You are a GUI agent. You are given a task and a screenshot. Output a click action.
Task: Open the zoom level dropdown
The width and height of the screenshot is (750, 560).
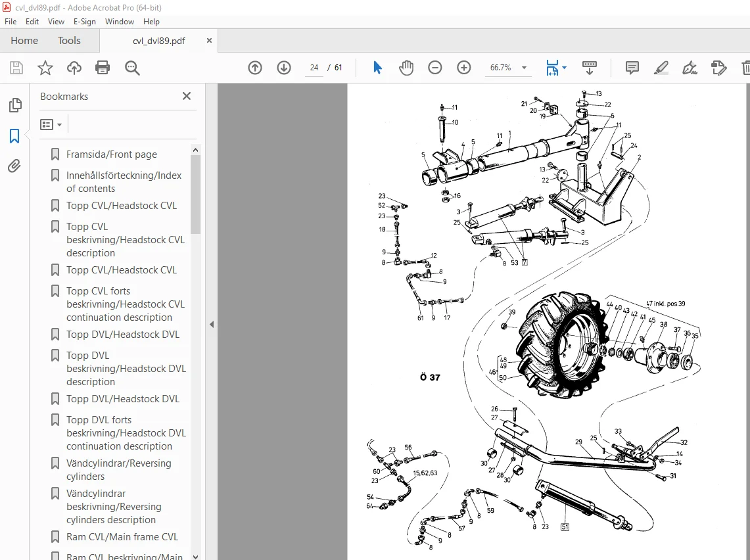tap(525, 68)
